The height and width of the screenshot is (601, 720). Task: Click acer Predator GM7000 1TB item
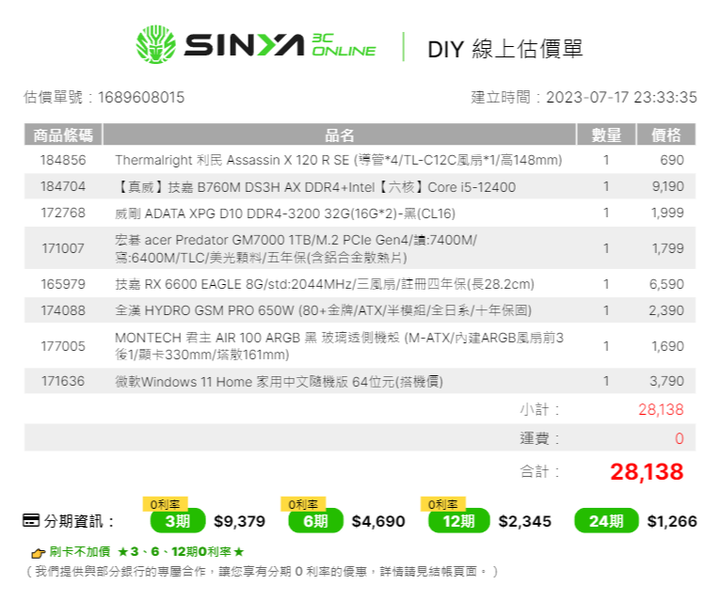point(296,248)
